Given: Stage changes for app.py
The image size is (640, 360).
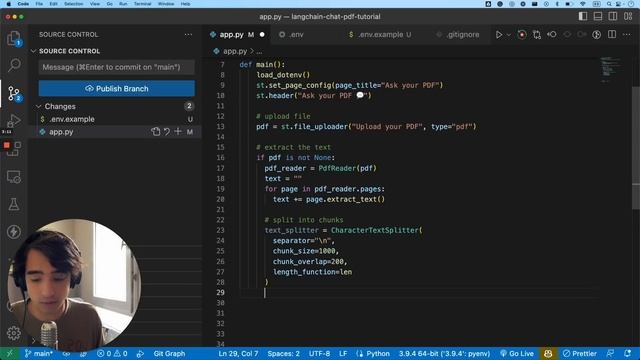Looking at the screenshot, I should tap(178, 132).
